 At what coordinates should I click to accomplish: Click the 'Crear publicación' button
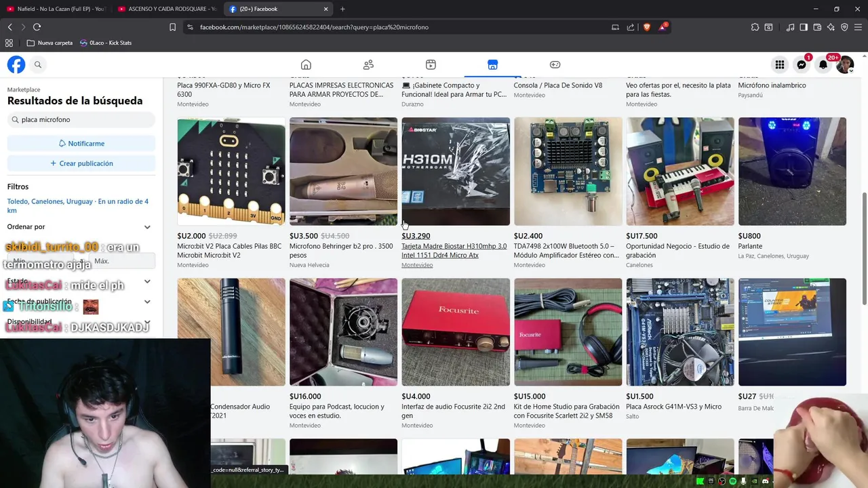pos(81,163)
